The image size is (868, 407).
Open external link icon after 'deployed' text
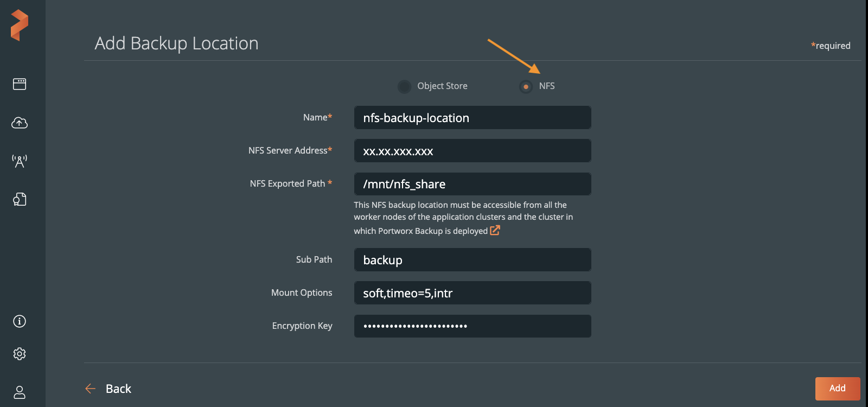click(x=495, y=230)
